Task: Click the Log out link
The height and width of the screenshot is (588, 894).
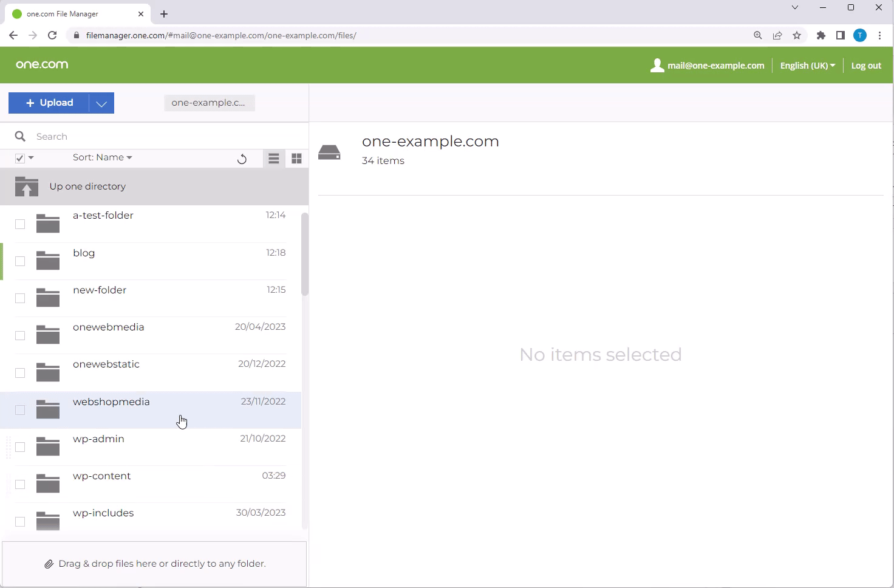Action: pos(865,65)
